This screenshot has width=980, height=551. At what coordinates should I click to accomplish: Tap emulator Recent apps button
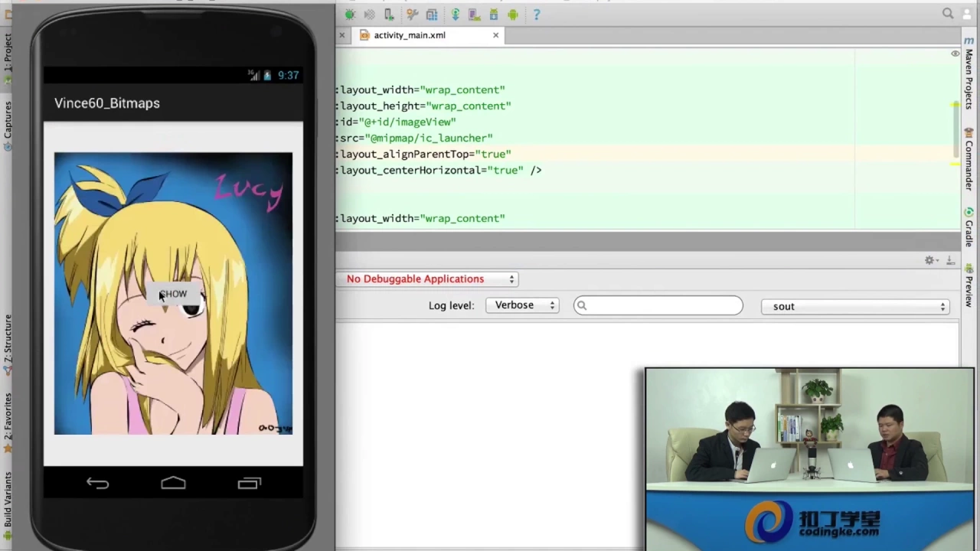point(249,483)
